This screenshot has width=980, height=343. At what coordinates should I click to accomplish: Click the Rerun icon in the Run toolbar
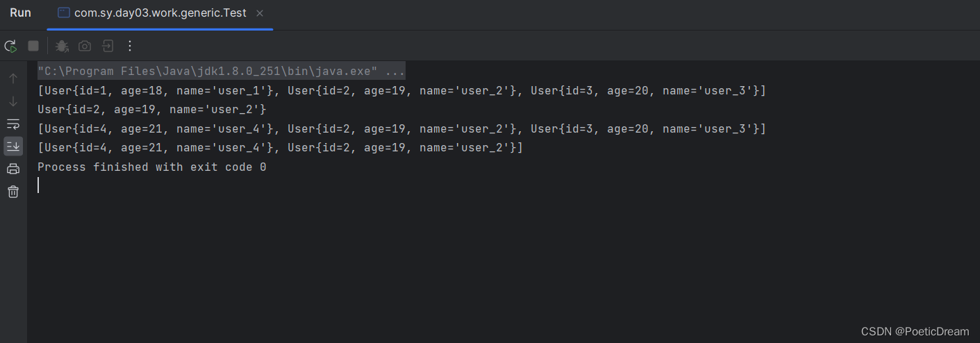[x=10, y=46]
